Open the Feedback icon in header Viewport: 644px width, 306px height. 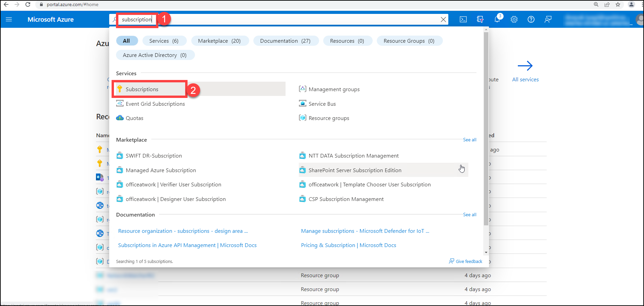[548, 19]
